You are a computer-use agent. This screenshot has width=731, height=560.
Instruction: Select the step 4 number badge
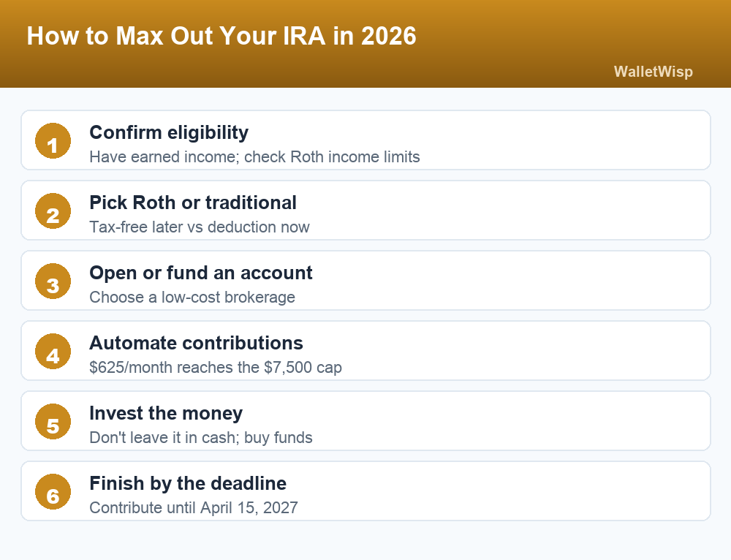[53, 351]
